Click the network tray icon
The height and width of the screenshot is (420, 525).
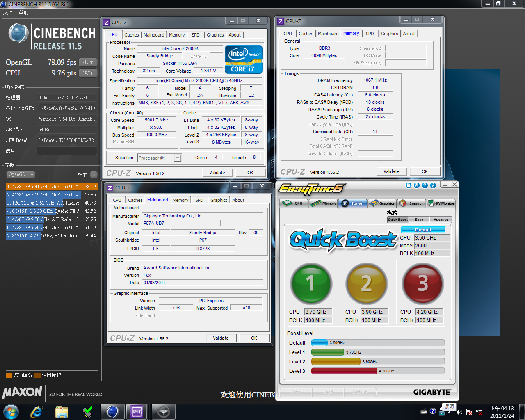coord(479,412)
